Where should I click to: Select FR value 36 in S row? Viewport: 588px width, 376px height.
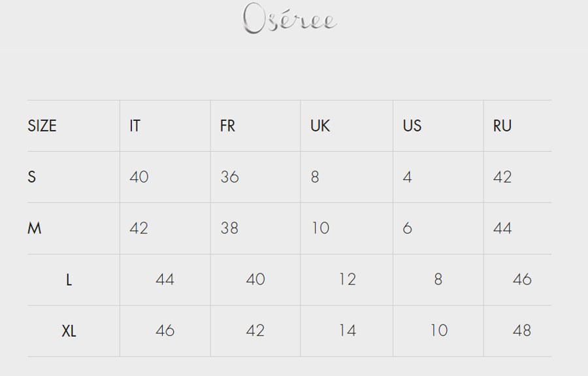click(229, 177)
